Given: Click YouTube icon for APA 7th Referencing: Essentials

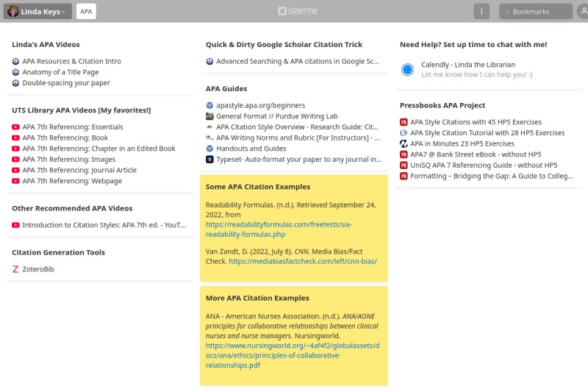Looking at the screenshot, I should pyautogui.click(x=15, y=127).
